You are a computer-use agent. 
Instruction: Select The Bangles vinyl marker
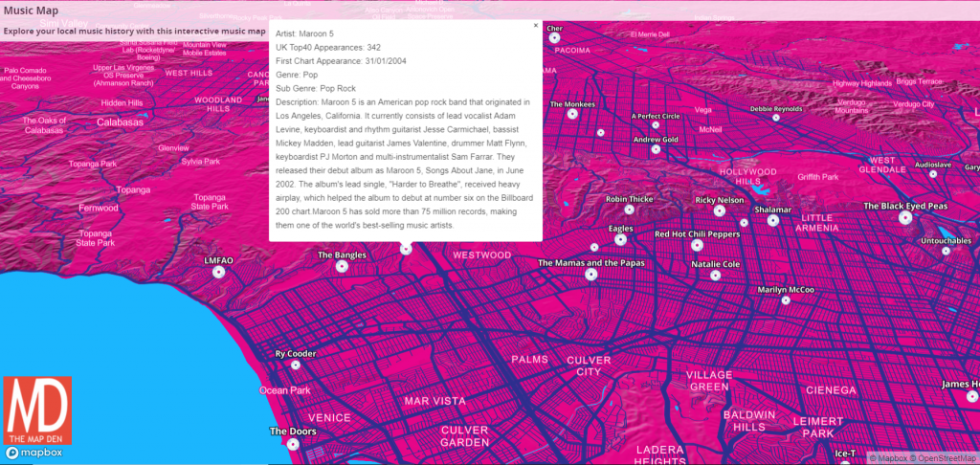pos(342,267)
